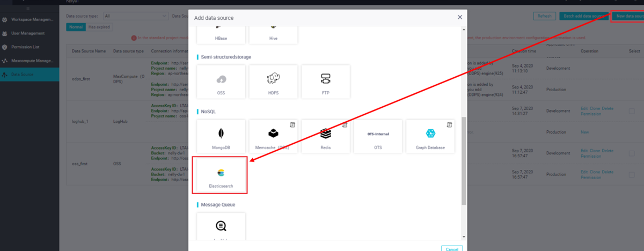This screenshot has height=251, width=644.
Task: Select the Redis data source tile
Action: click(x=325, y=136)
